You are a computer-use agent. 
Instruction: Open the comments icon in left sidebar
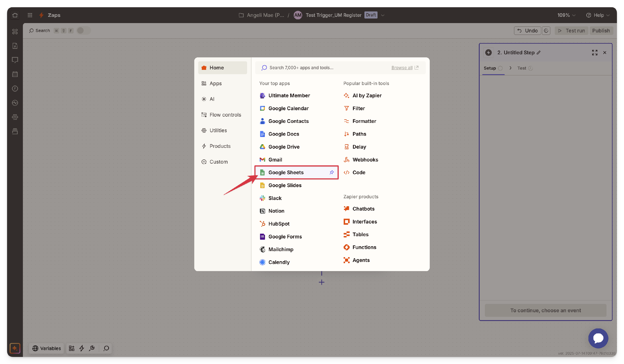click(15, 60)
